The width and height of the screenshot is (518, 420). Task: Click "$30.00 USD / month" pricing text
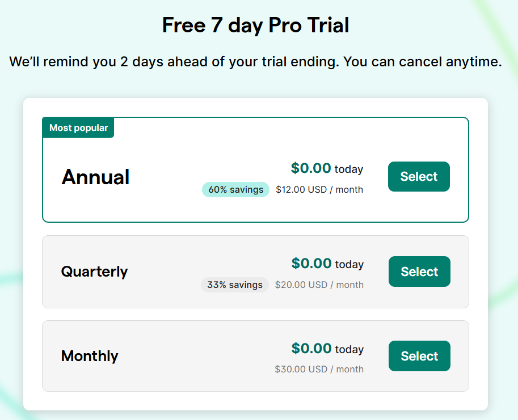pos(319,369)
